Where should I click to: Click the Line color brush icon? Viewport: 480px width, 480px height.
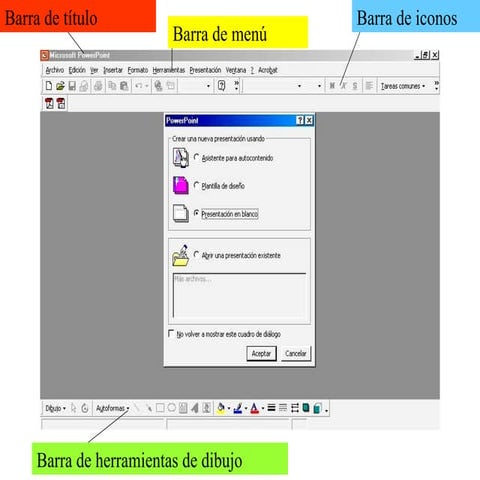[238, 408]
